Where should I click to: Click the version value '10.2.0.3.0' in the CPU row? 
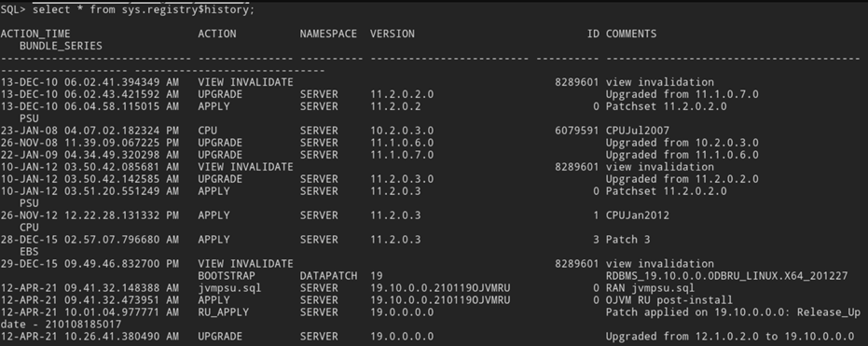[x=402, y=131]
